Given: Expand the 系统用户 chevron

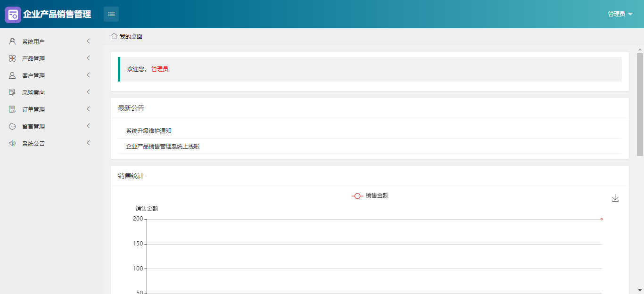Looking at the screenshot, I should 88,41.
